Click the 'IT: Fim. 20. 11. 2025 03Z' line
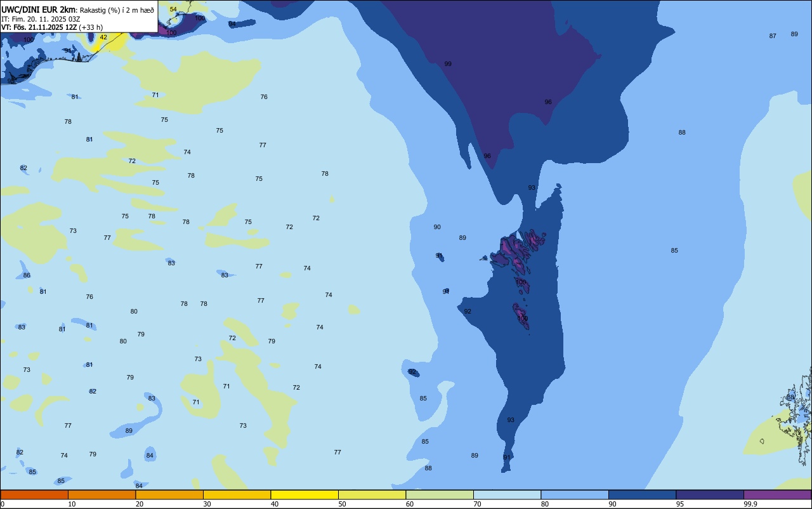This screenshot has width=812, height=509. pyautogui.click(x=42, y=19)
